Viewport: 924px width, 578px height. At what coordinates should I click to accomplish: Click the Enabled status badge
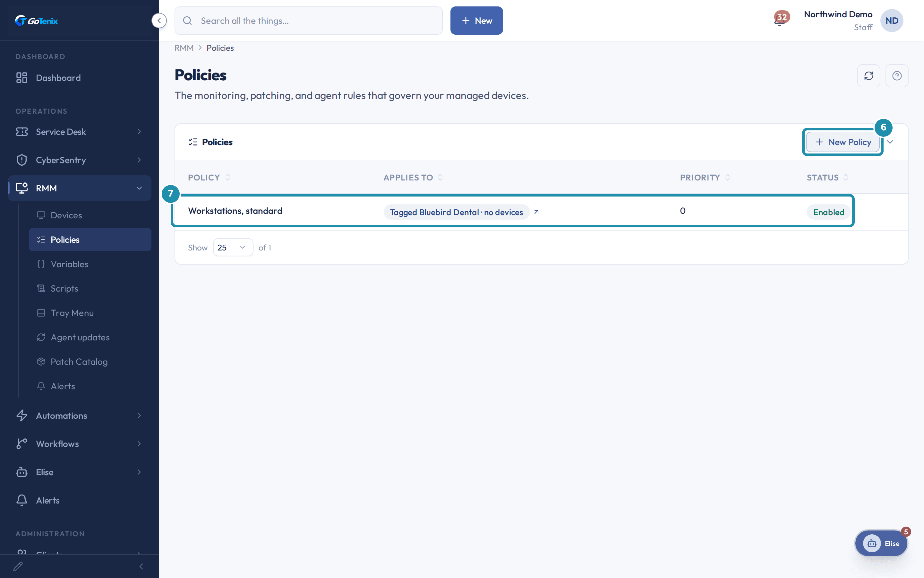[828, 212]
